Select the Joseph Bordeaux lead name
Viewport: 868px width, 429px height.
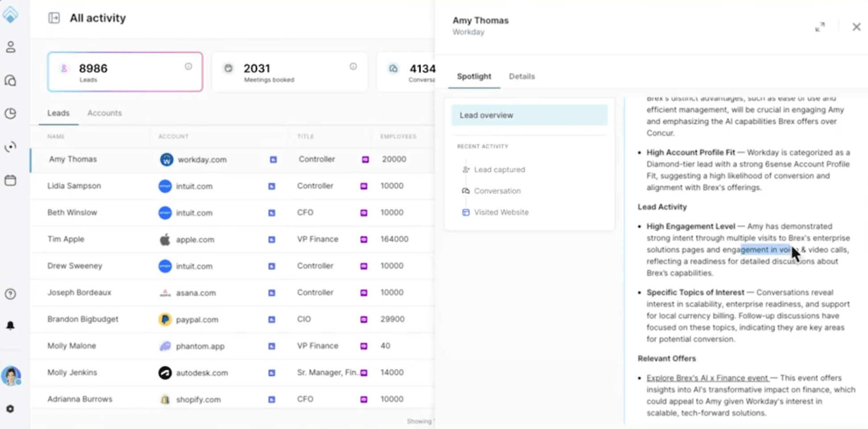(79, 293)
